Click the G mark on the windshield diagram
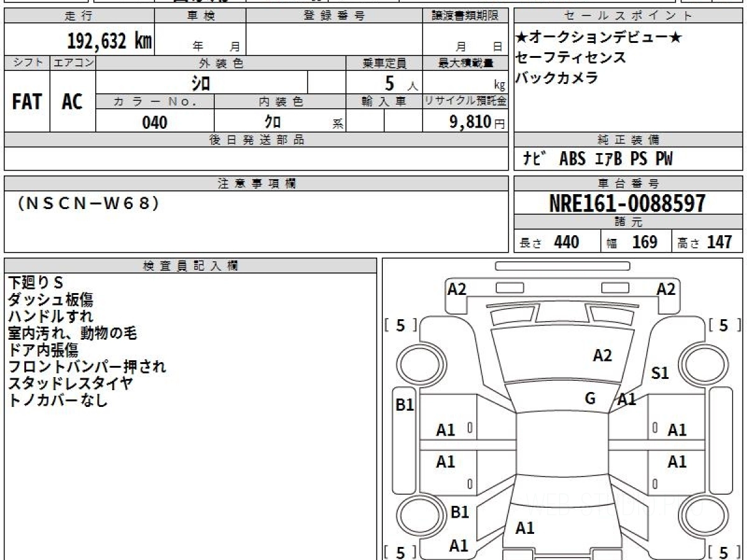This screenshot has height=560, width=747. tap(590, 399)
